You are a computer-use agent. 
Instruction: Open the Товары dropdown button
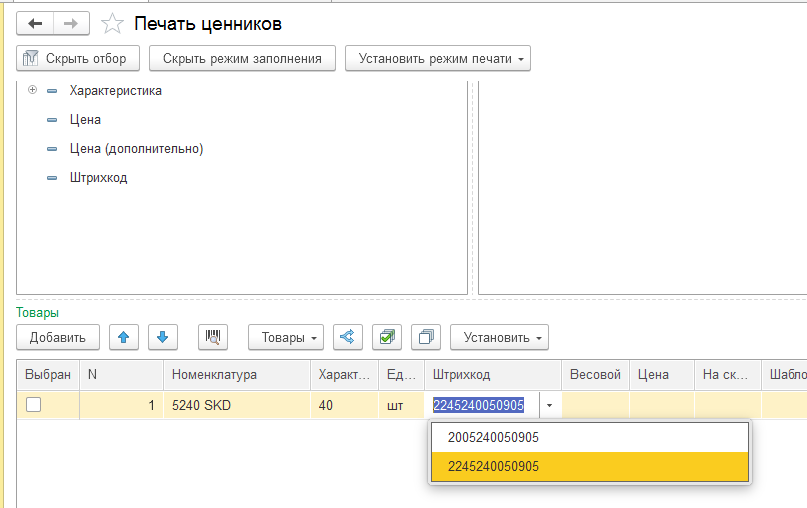point(285,337)
